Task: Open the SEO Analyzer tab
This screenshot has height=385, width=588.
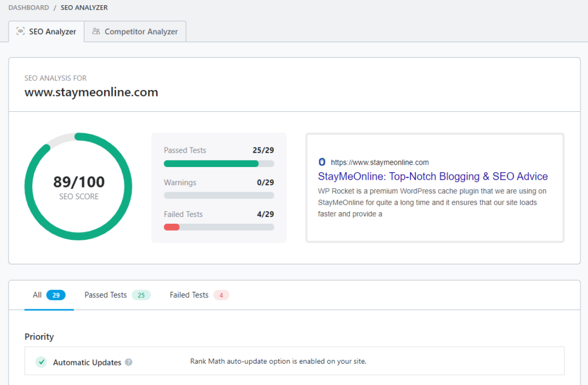Action: tap(46, 32)
